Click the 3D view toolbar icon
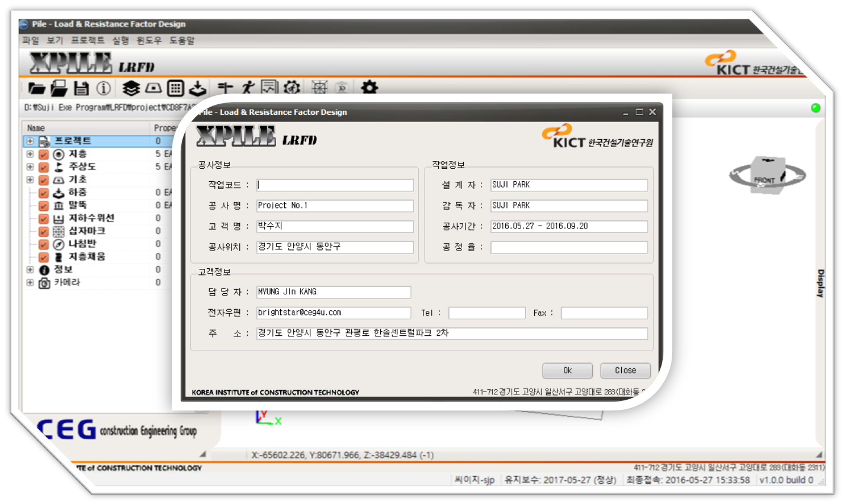This screenshot has width=844, height=504. 342,88
